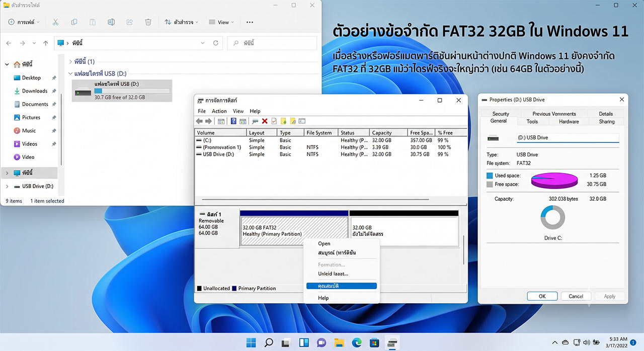Screen dimensions: 644x351
Task: Click the yellow folder with magnifier icon
Action: coord(293,121)
